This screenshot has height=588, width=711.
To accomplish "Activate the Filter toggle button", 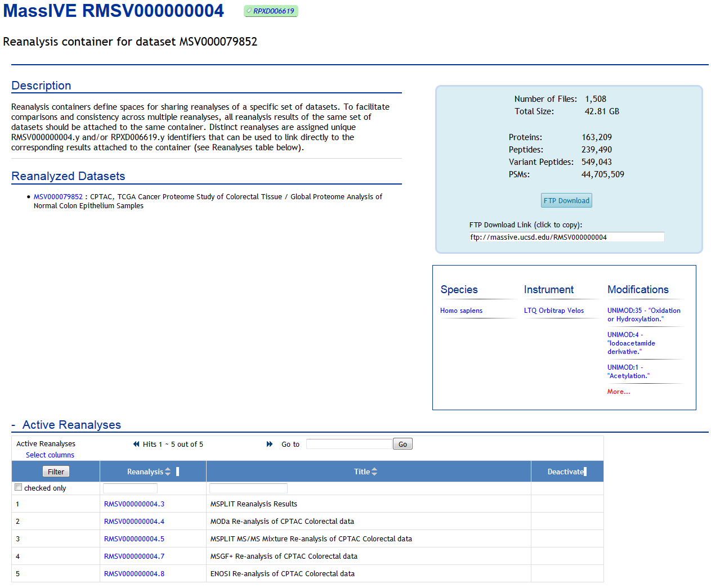I will click(56, 471).
